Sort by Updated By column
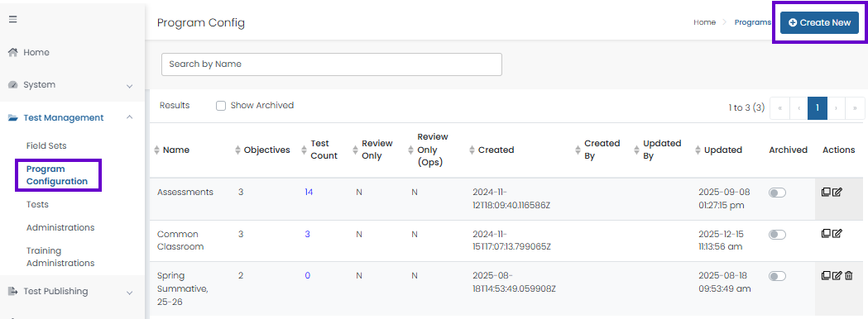The height and width of the screenshot is (319, 868). pos(637,150)
